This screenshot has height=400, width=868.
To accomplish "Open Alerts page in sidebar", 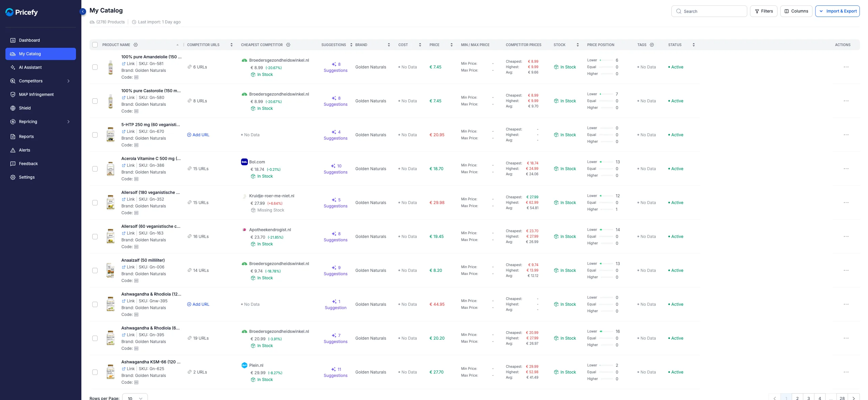I will point(41,150).
